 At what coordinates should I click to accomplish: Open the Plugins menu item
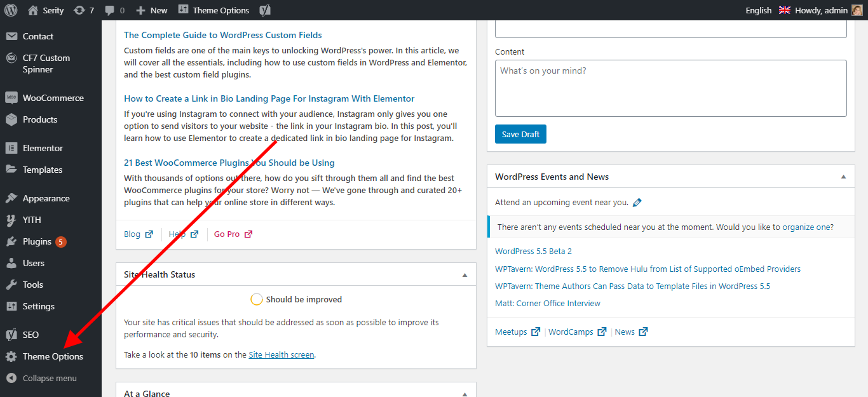pos(37,241)
